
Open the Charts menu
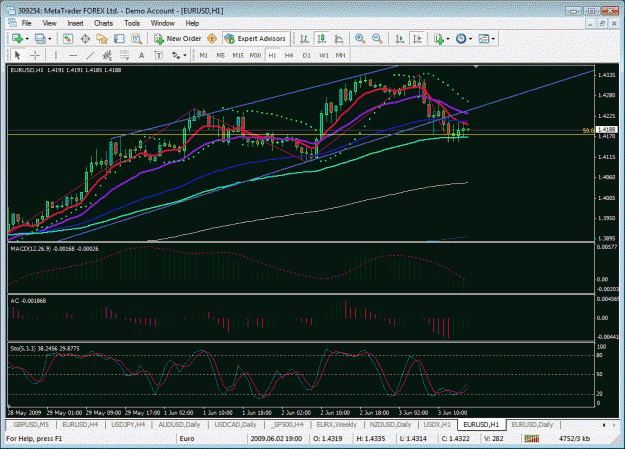103,23
